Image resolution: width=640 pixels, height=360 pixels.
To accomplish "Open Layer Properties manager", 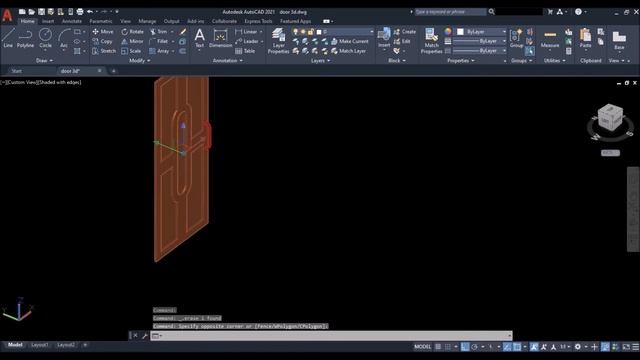I will pyautogui.click(x=278, y=41).
